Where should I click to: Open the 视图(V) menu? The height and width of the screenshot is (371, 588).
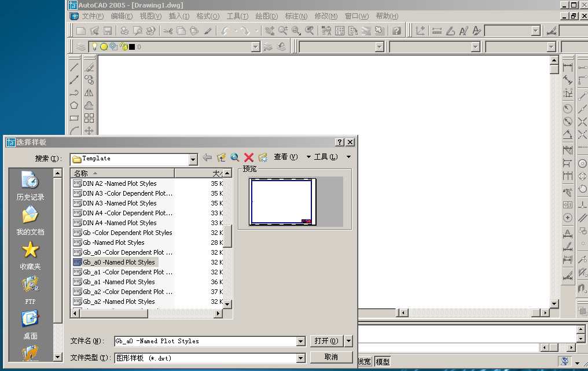150,16
